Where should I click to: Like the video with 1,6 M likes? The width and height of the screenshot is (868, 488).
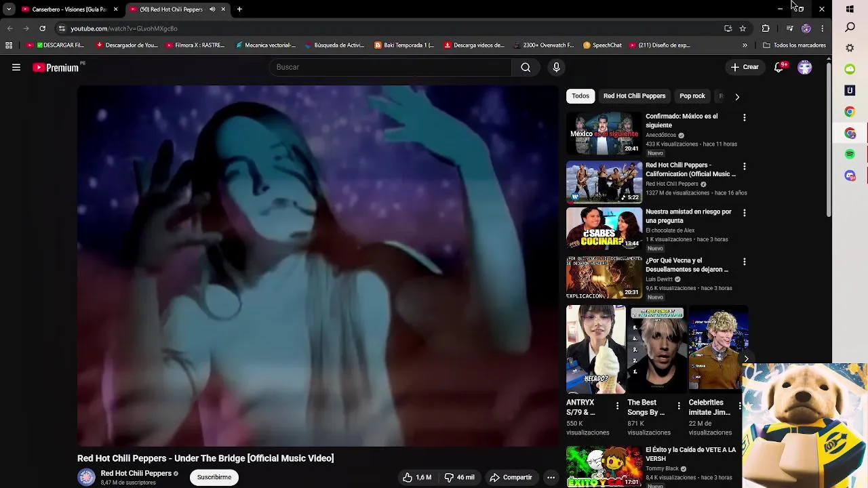click(416, 477)
